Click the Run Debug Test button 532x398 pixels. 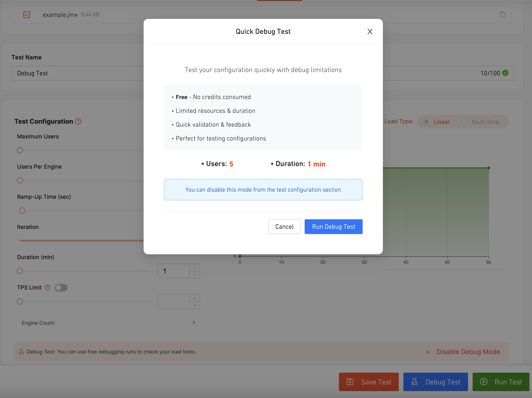[333, 226]
